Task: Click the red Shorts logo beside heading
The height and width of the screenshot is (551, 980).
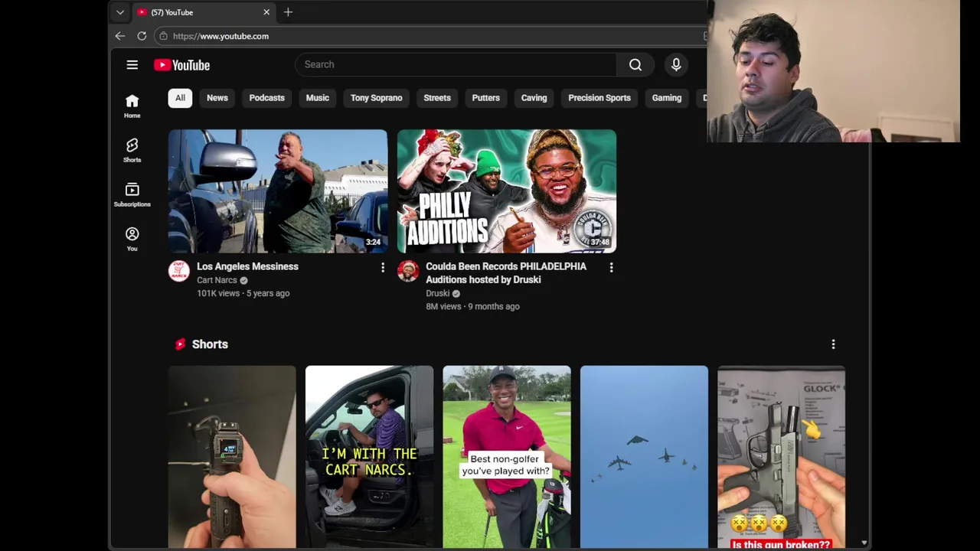Action: click(180, 344)
